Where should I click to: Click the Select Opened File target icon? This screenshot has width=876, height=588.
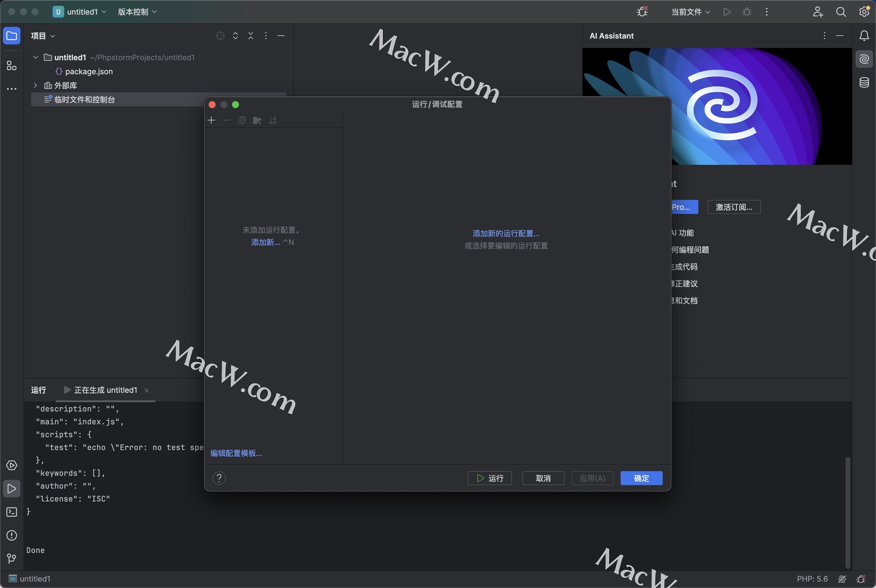pyautogui.click(x=220, y=36)
